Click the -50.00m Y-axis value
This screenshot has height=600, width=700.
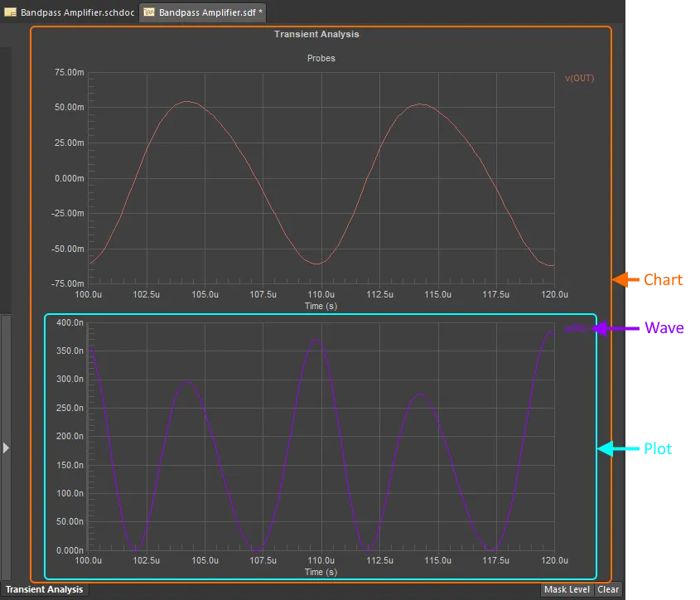(68, 249)
